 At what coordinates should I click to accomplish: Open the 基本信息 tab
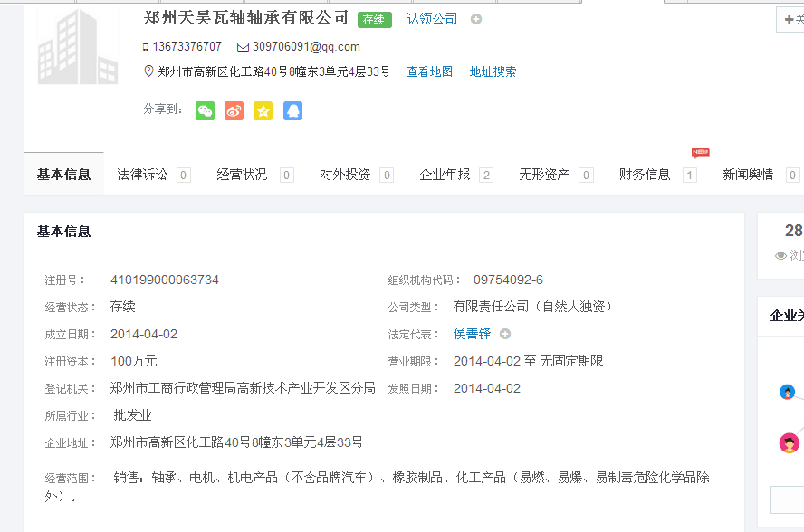point(63,175)
